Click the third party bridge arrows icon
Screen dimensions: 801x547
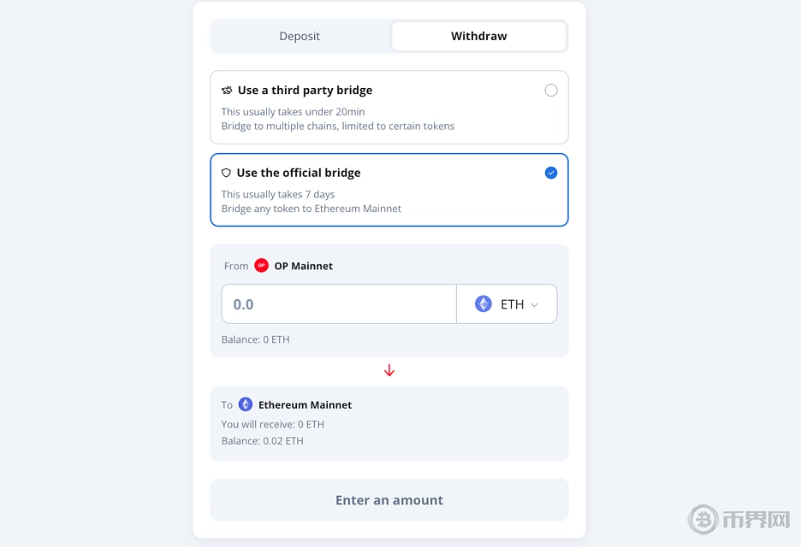[227, 90]
